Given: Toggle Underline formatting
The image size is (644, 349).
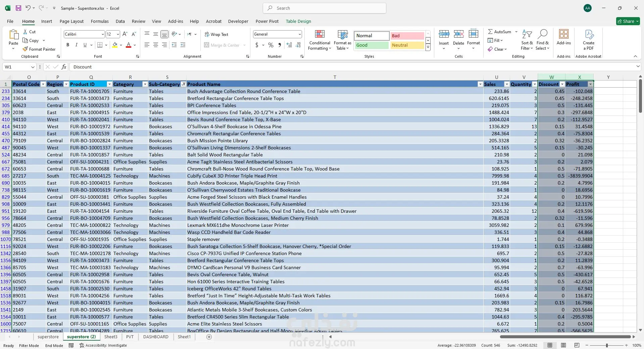Looking at the screenshot, I should point(85,45).
